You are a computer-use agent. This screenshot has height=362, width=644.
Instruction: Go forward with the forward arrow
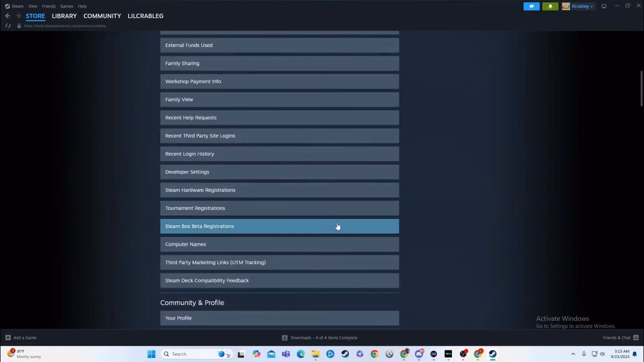point(19,16)
